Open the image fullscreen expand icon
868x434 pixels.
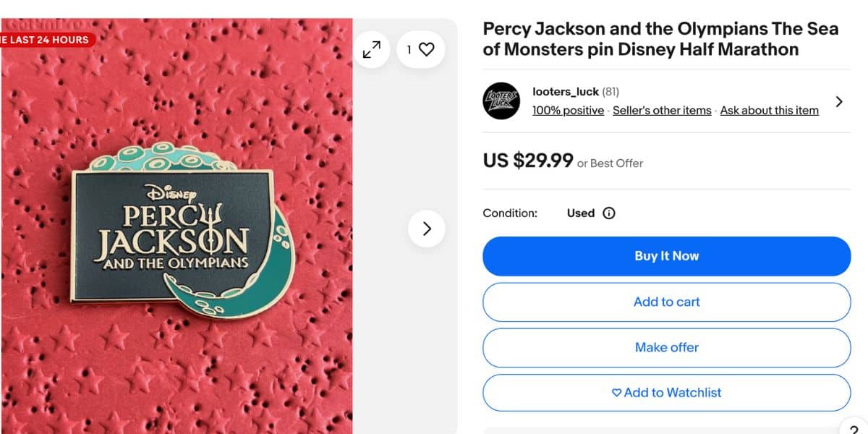371,49
